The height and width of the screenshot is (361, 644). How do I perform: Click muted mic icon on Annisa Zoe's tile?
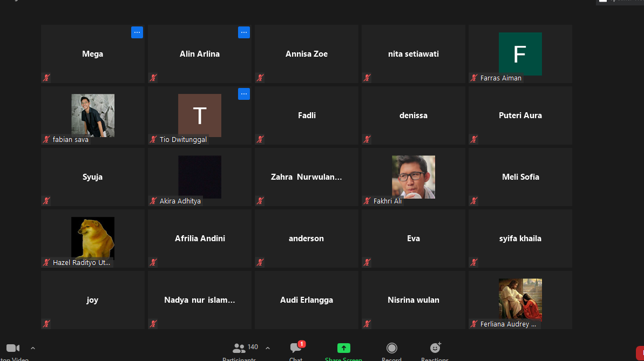pos(260,78)
